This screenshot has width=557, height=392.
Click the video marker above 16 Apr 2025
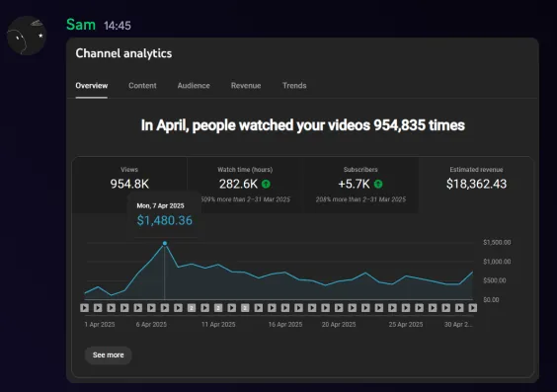[x=285, y=308]
